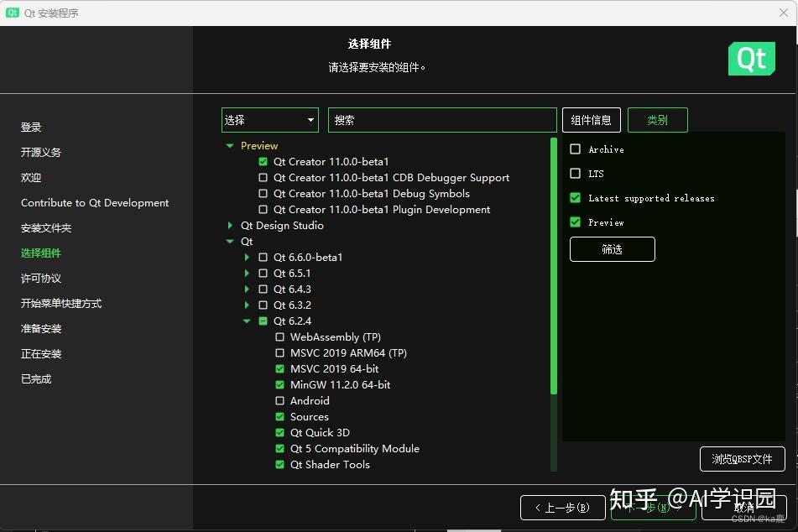Collapse the Preview tree branch
Viewport: 798px width, 532px height.
point(229,145)
